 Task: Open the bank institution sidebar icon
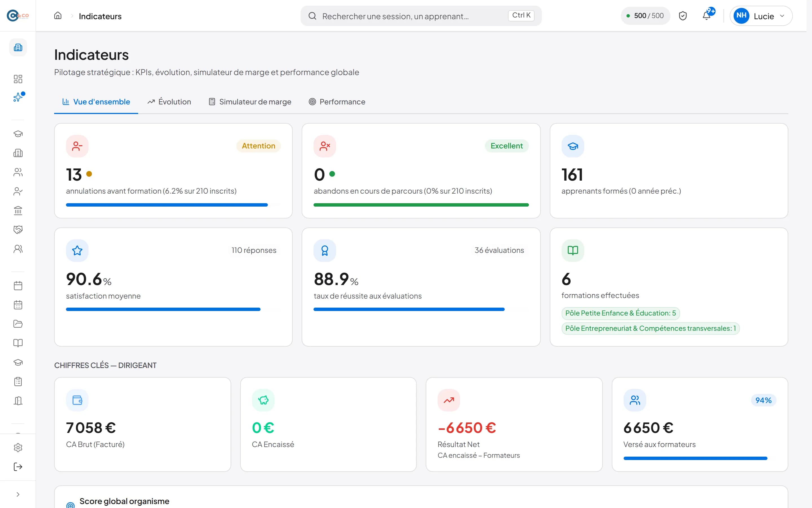[x=18, y=211]
